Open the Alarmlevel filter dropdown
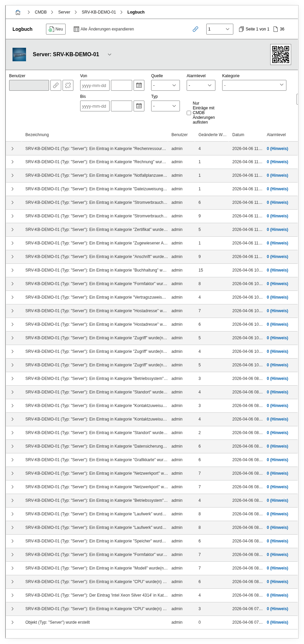 (201, 85)
